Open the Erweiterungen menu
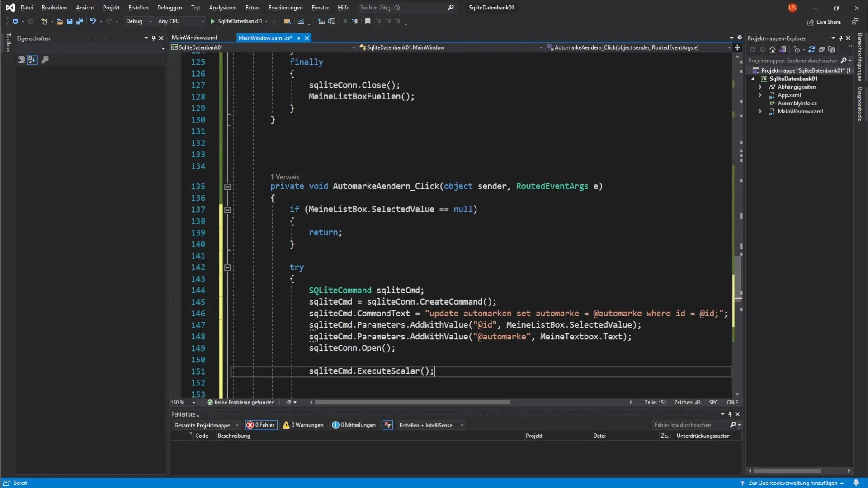Viewport: 868px width, 488px height. point(285,8)
